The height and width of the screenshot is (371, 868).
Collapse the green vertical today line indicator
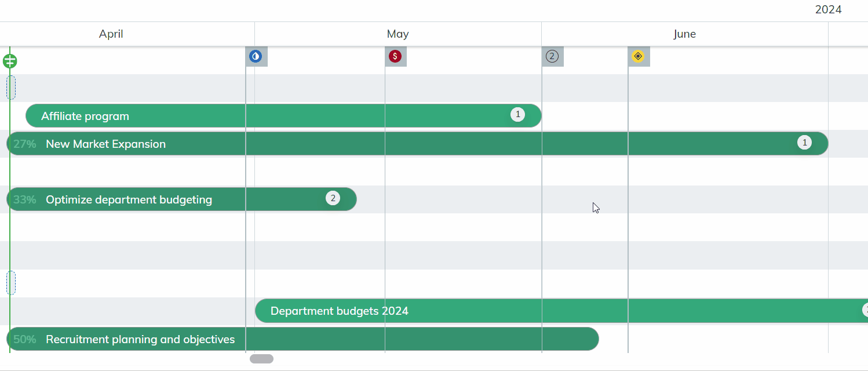point(9,60)
